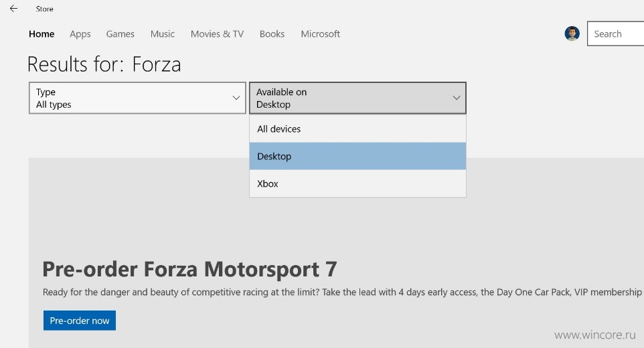Open the Apps tab

[80, 34]
